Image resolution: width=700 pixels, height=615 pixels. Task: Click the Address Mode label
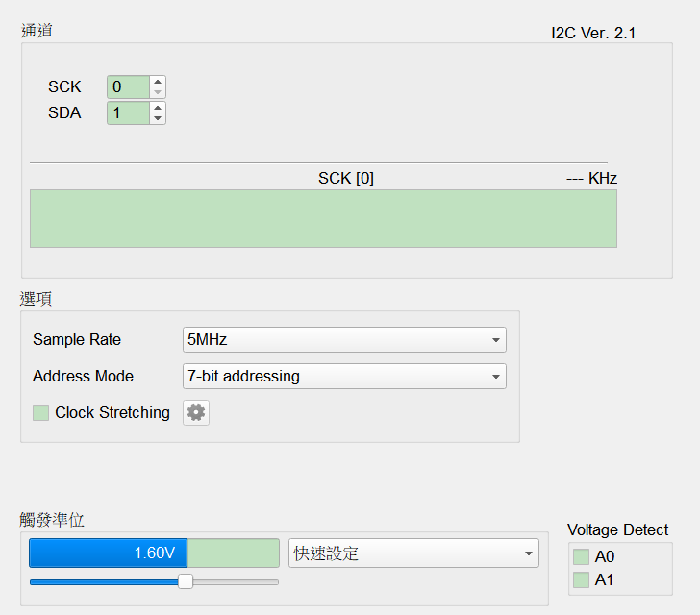tap(83, 377)
